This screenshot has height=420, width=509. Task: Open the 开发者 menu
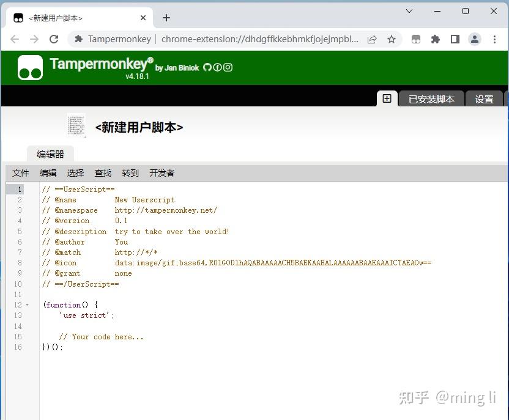click(162, 173)
